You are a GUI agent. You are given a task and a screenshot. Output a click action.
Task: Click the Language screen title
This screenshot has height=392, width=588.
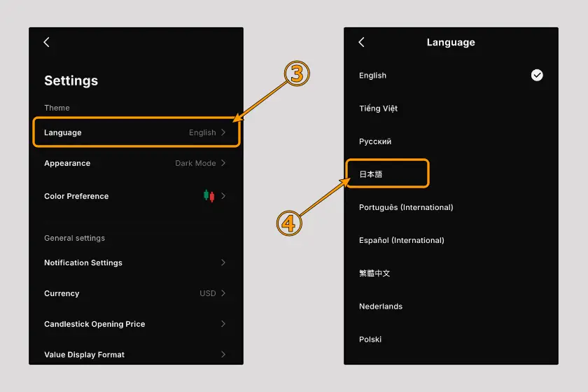(x=451, y=43)
